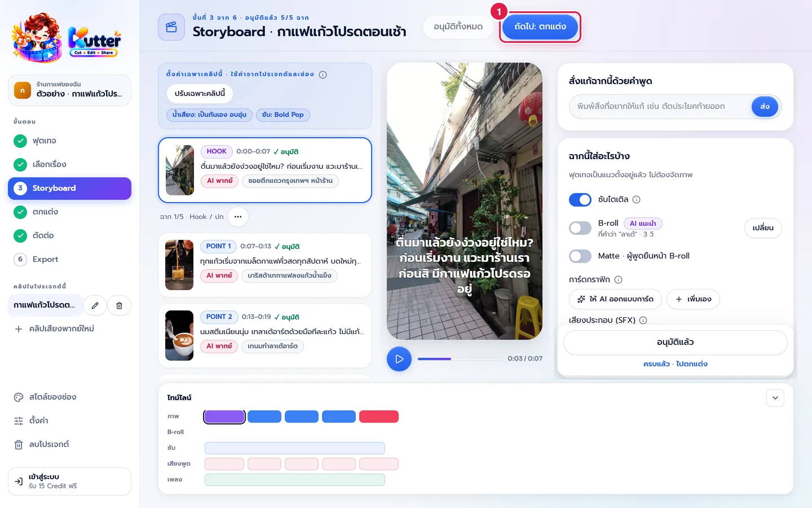Screen dimensions: 812x508
Task: Click เพิ่มเอง add card button
Action: [693, 299]
